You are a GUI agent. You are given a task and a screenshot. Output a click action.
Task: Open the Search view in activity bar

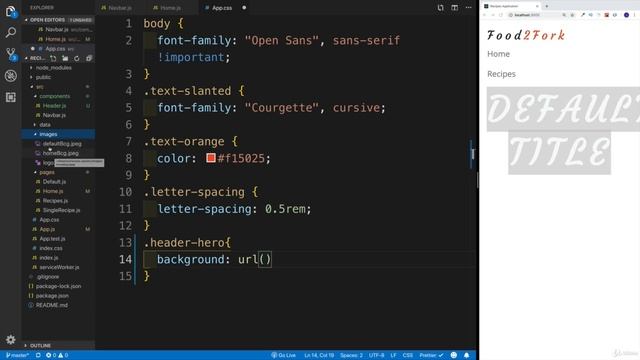[11, 32]
